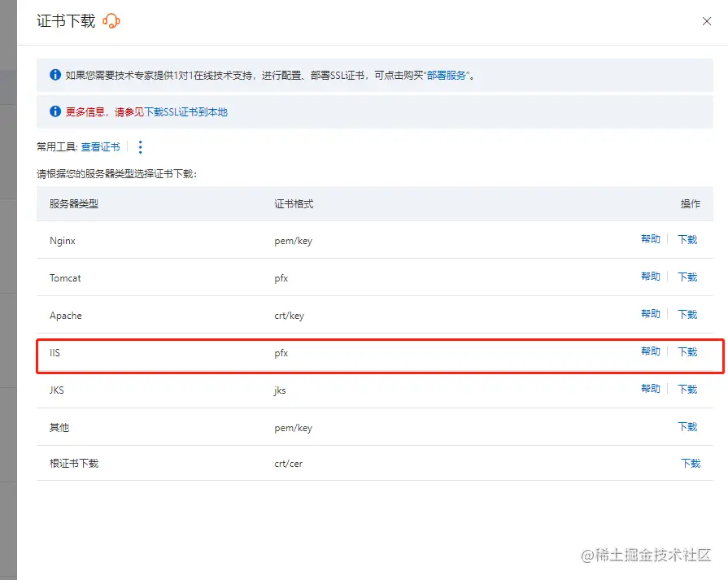This screenshot has width=728, height=580.
Task: Open help for the Tomcat certificate
Action: click(x=651, y=277)
